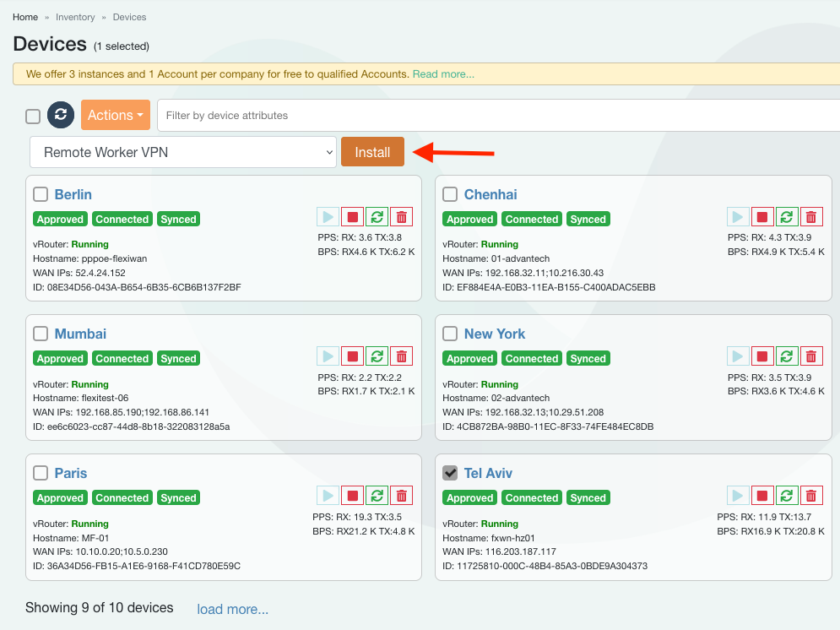840x630 pixels.
Task: Sync the Tel Aviv device
Action: pos(787,496)
